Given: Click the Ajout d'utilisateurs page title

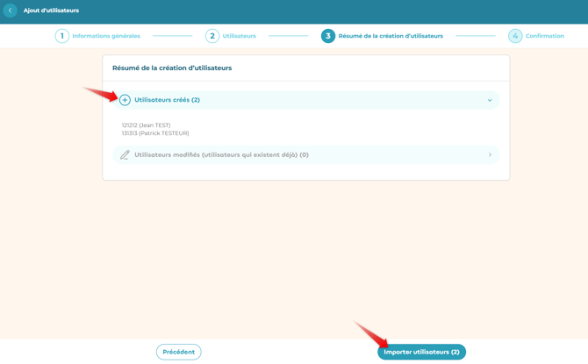Looking at the screenshot, I should [x=51, y=11].
